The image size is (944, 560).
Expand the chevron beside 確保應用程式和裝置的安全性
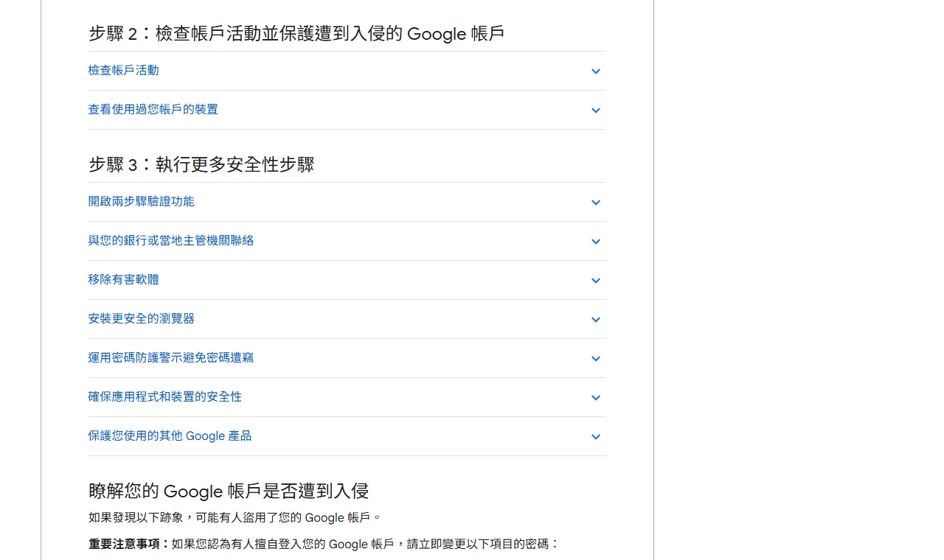(596, 398)
